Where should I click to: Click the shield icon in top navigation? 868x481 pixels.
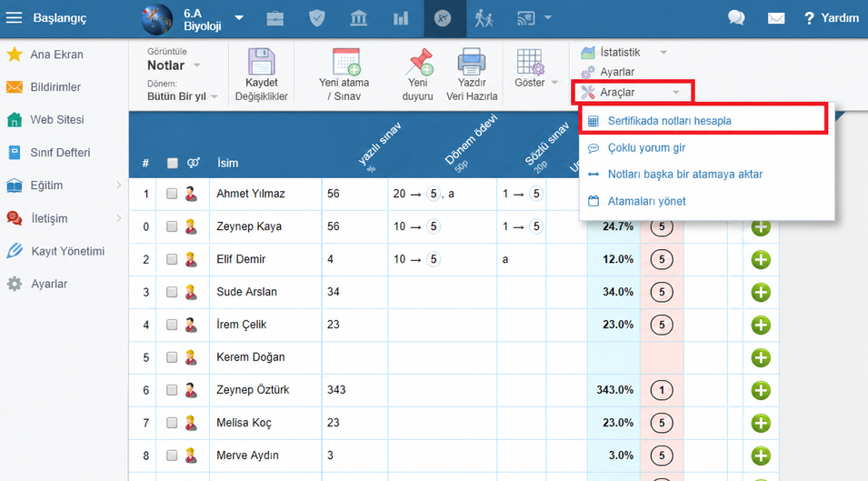316,18
